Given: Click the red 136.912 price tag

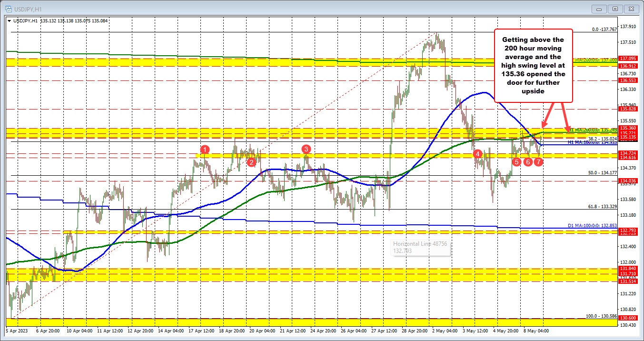Looking at the screenshot, I should click(629, 66).
